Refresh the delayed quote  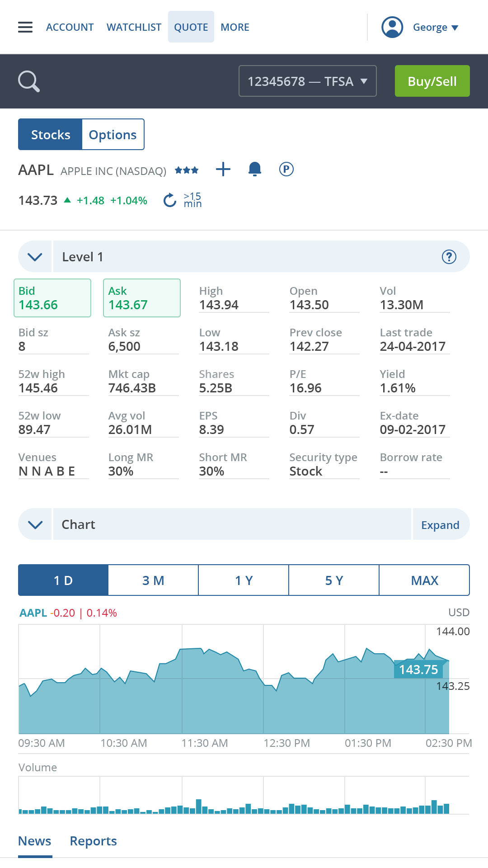coord(169,200)
